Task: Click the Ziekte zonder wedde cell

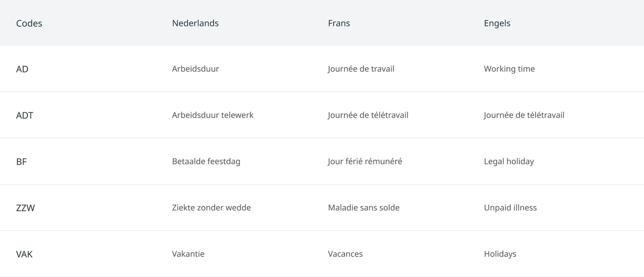Action: point(211,207)
